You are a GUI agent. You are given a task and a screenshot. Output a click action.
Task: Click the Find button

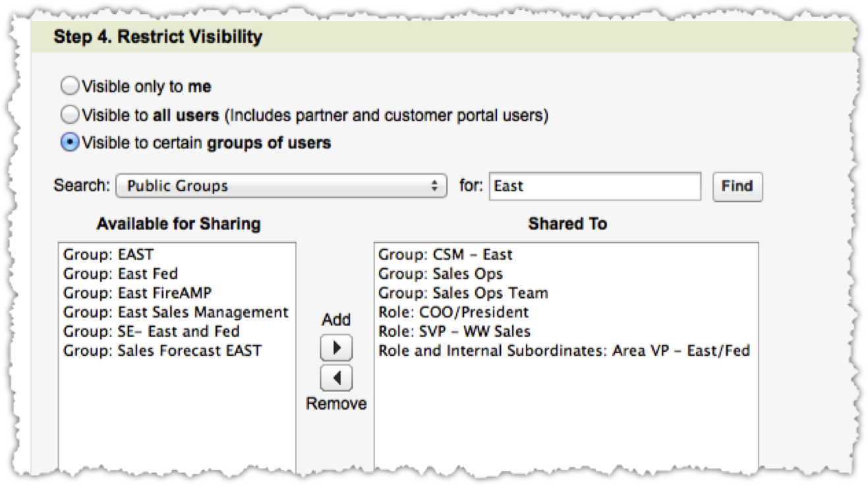coord(737,186)
